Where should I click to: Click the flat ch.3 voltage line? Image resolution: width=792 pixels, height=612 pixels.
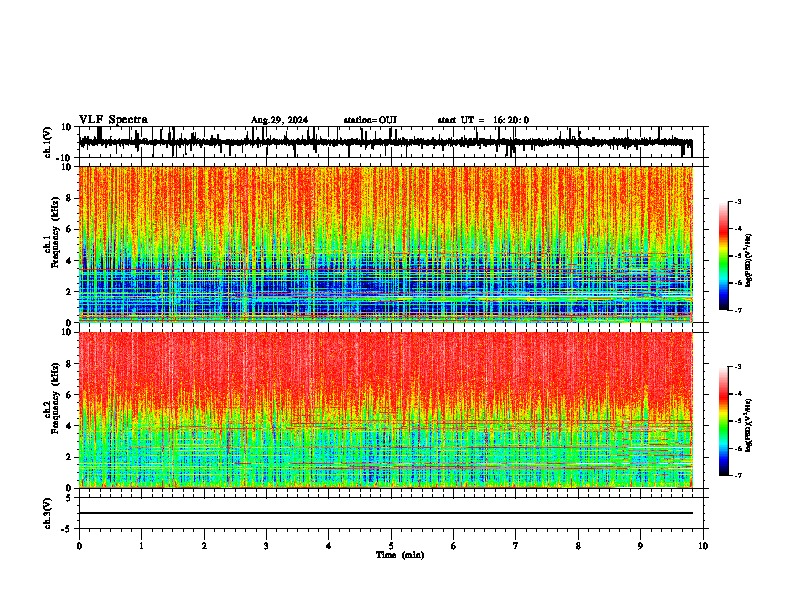click(386, 513)
